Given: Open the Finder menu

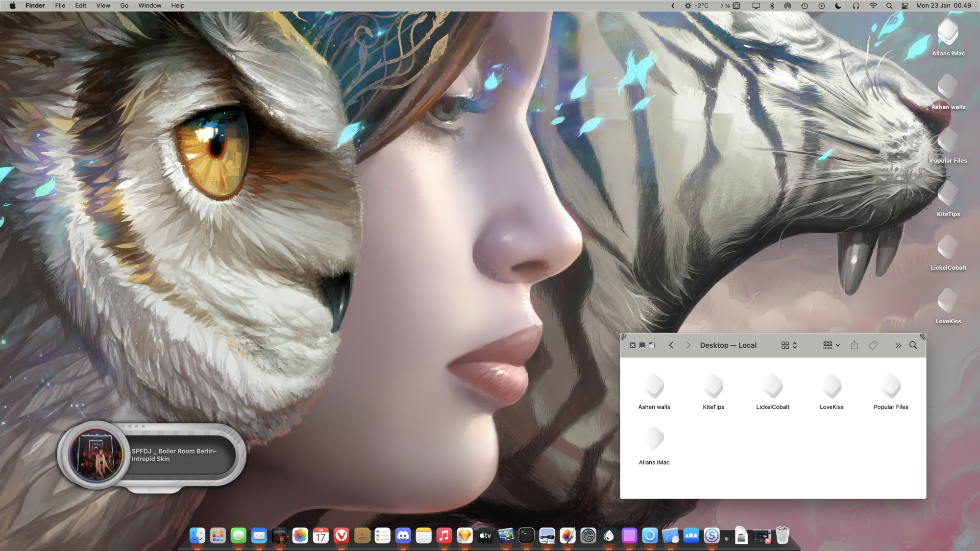Looking at the screenshot, I should [35, 5].
